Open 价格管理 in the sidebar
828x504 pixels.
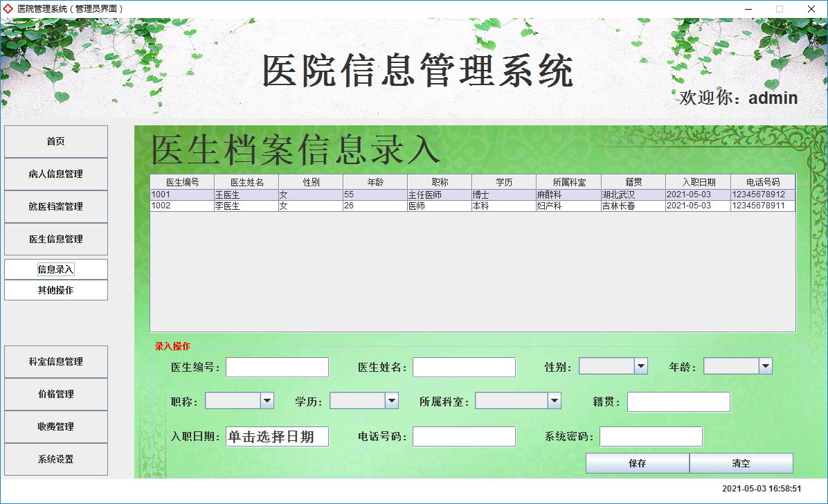pyautogui.click(x=56, y=394)
